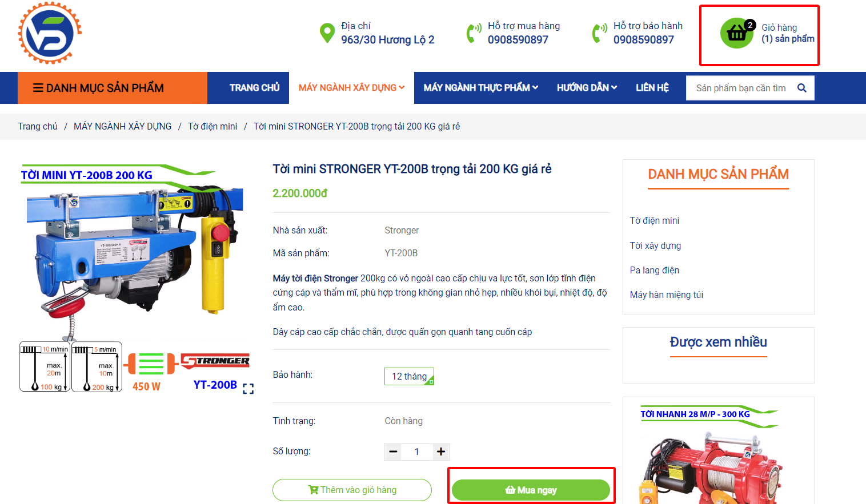The image size is (866, 504).
Task: Decrease quantity with minus button
Action: click(393, 451)
